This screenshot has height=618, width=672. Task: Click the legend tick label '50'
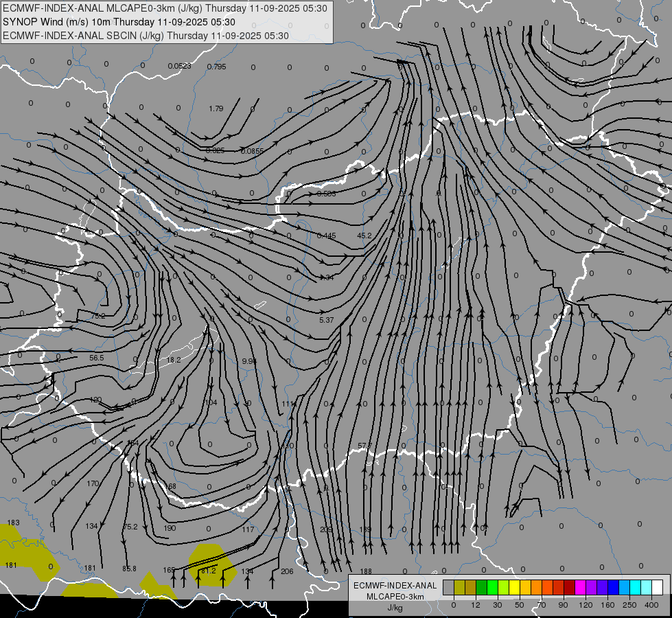520,605
